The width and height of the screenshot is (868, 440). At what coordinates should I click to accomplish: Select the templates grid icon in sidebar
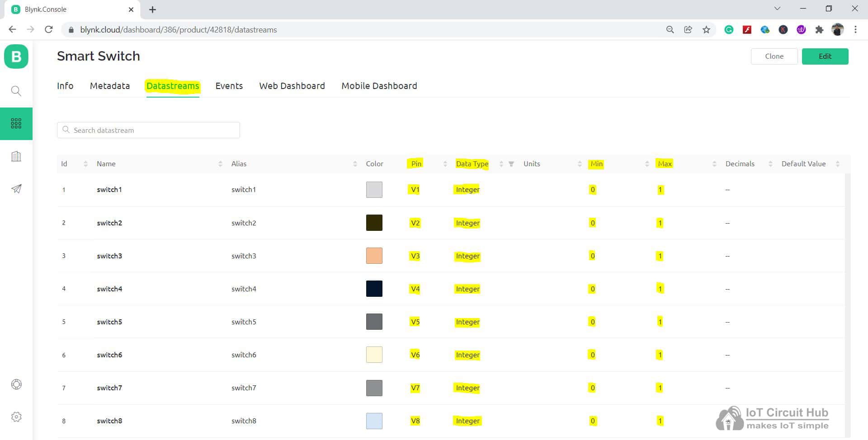coord(16,123)
